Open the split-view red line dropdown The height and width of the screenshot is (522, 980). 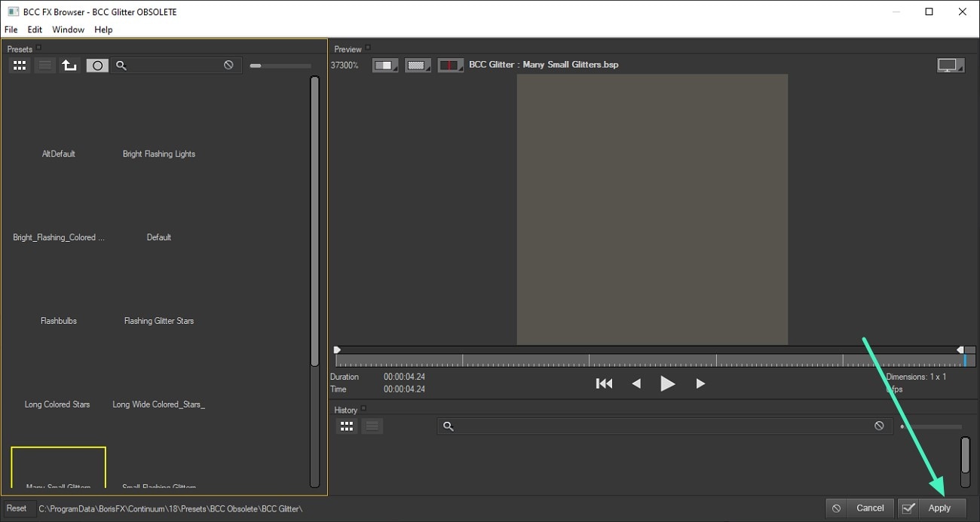[x=450, y=66]
